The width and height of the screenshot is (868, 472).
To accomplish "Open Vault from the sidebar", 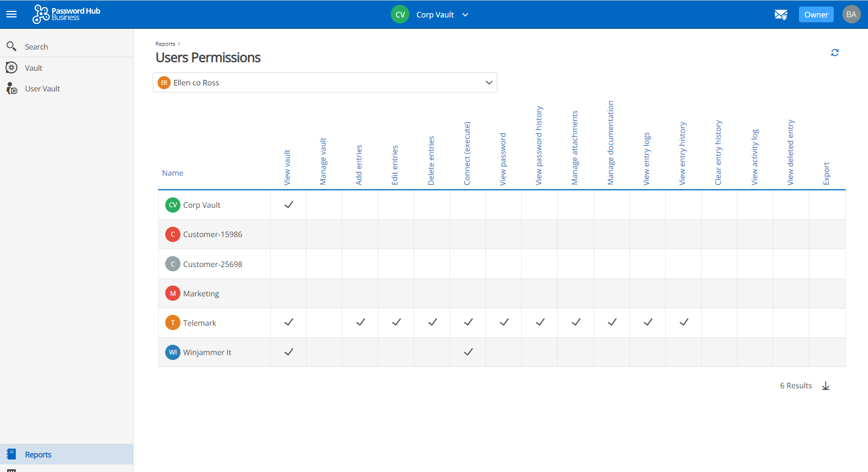I will point(33,68).
